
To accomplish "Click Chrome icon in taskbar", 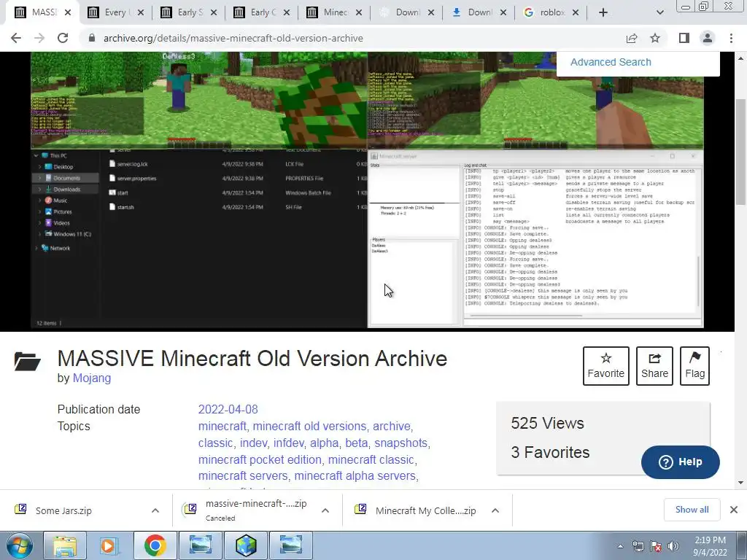I will click(155, 545).
